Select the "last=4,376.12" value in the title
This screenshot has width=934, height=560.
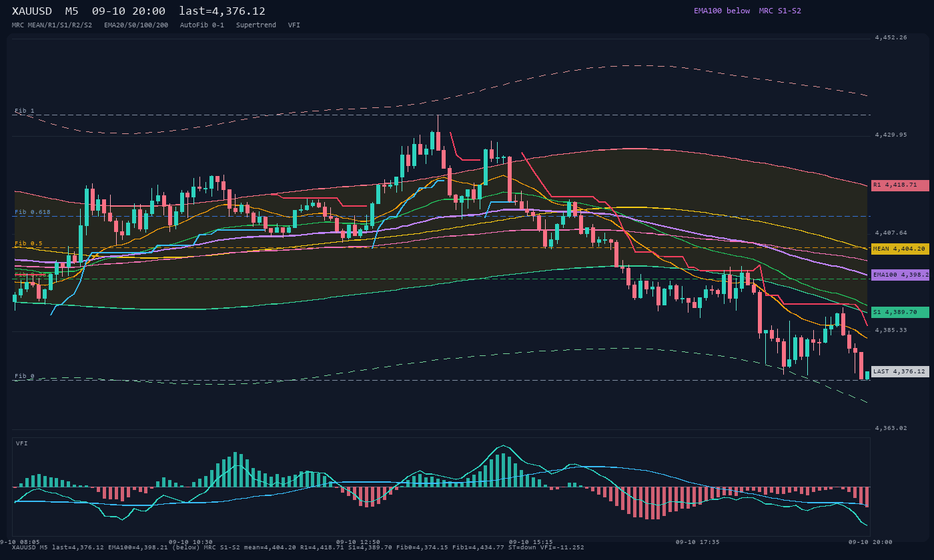[x=222, y=11]
